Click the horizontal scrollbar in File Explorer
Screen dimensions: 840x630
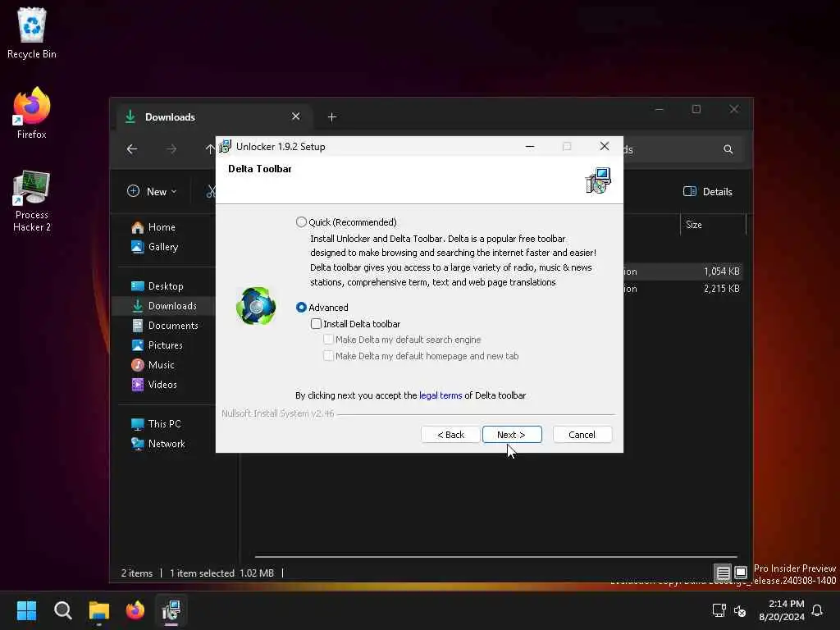[495, 557]
